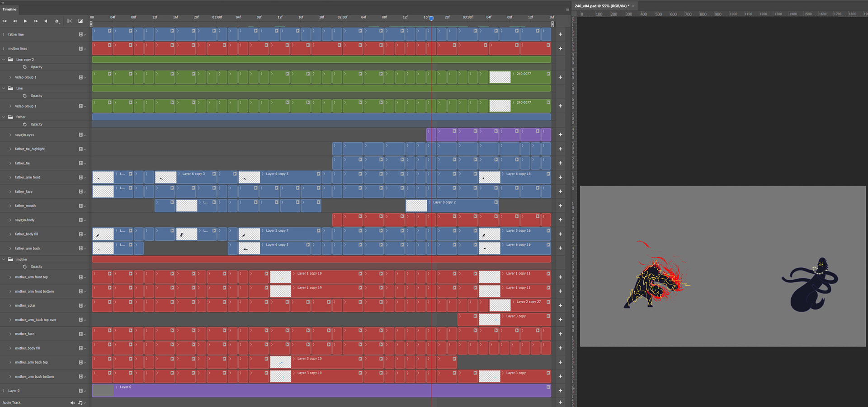Step to next frame
This screenshot has height=407, width=868.
[36, 21]
